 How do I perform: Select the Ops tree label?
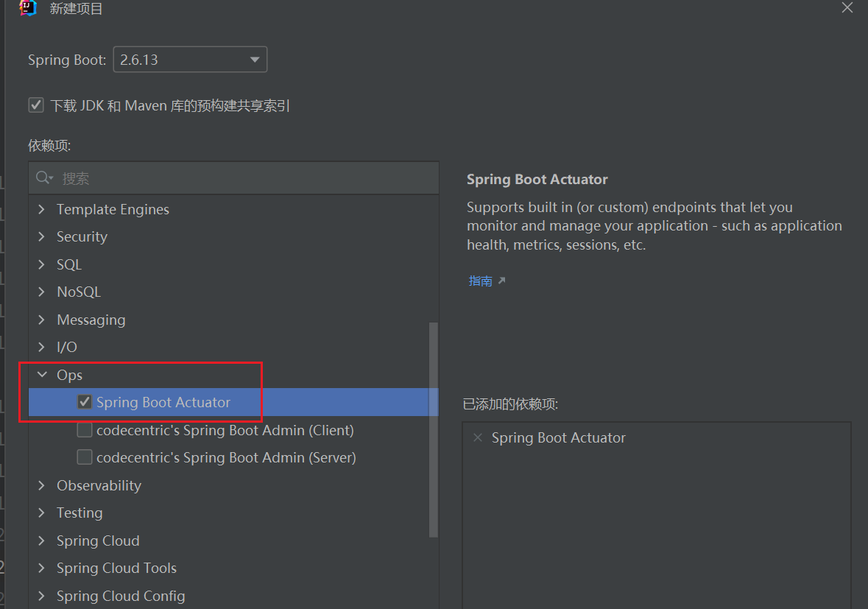pos(70,375)
